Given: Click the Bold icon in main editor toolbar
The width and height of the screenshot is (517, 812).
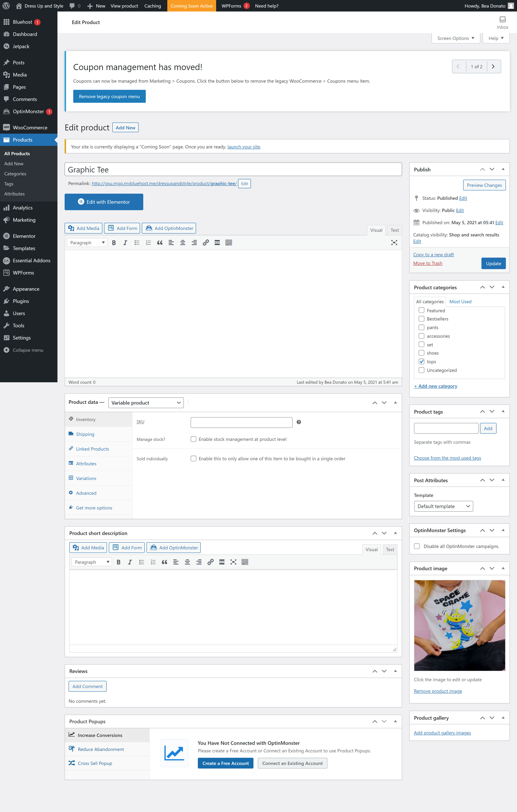Looking at the screenshot, I should click(114, 243).
